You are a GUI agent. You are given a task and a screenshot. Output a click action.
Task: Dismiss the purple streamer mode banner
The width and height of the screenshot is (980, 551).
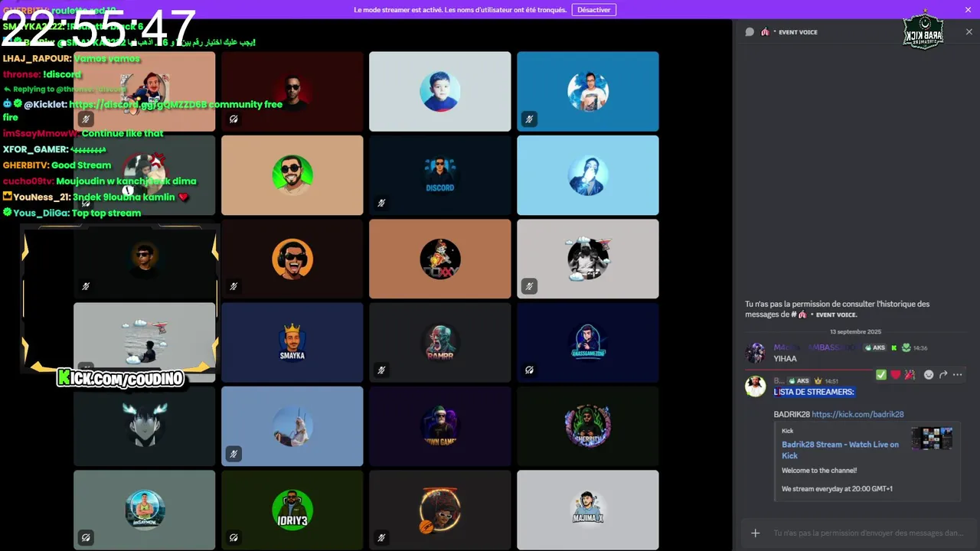pos(968,10)
